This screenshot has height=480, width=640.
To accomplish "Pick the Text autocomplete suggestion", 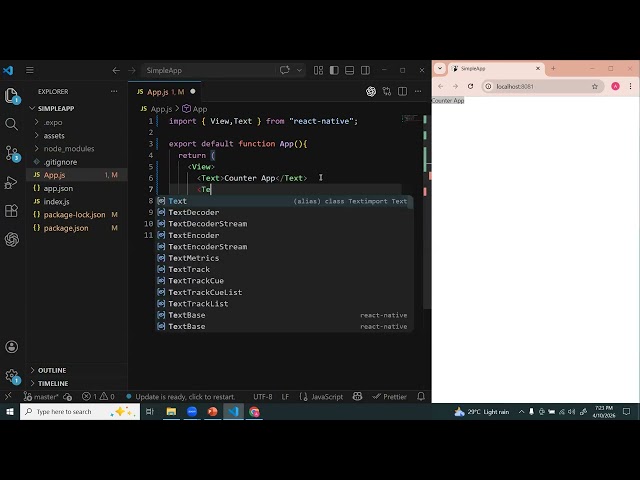I will [284, 201].
